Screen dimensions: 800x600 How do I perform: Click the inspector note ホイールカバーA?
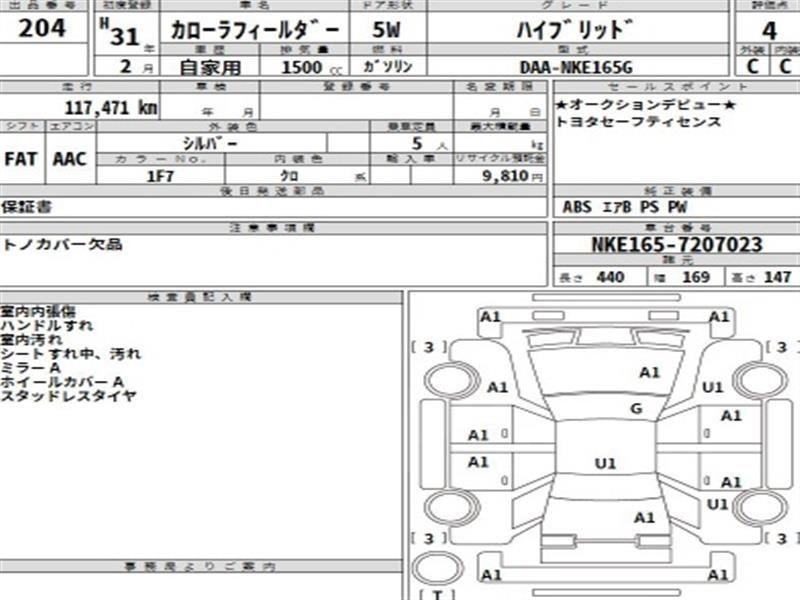coord(62,381)
